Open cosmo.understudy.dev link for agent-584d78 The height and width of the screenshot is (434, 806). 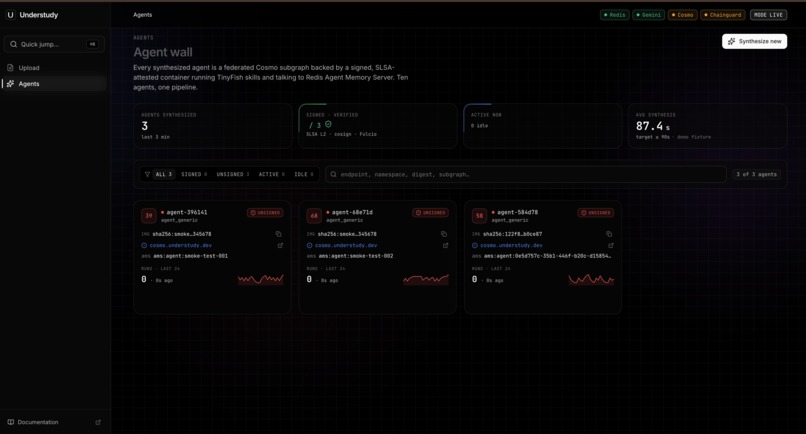[x=511, y=245]
